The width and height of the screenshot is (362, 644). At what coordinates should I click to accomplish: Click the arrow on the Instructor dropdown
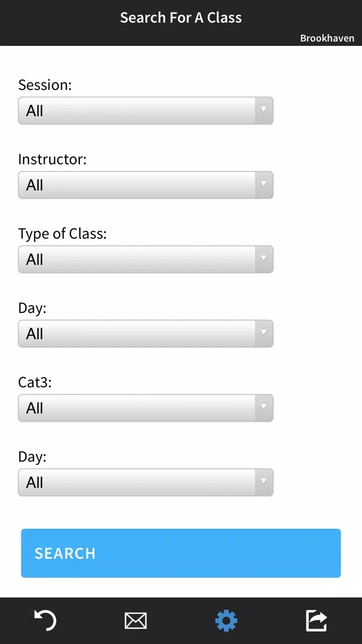click(x=264, y=185)
